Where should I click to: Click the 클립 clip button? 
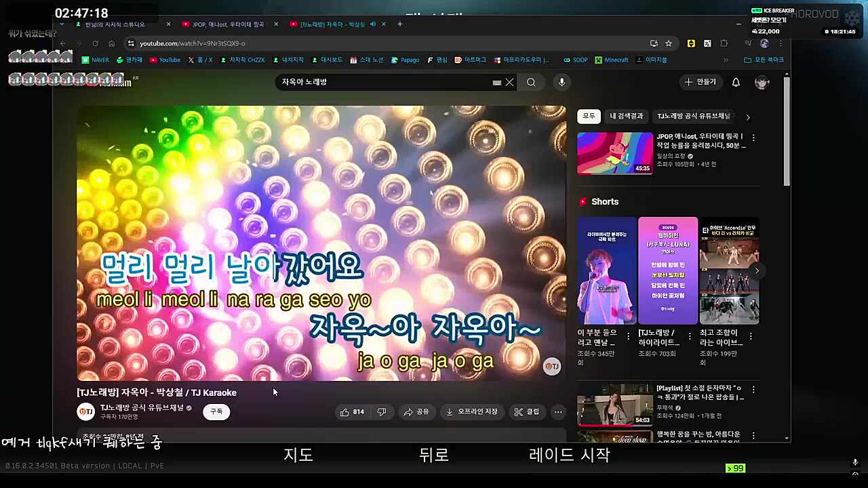click(527, 411)
